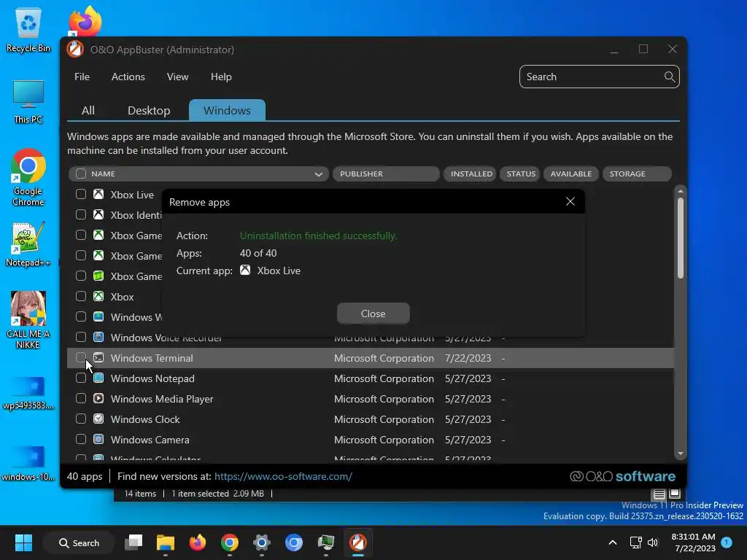Click the Windows Camera app icon

tap(98, 440)
